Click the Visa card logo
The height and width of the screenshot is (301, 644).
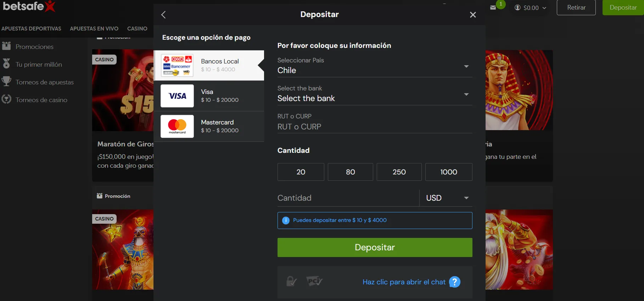[177, 96]
